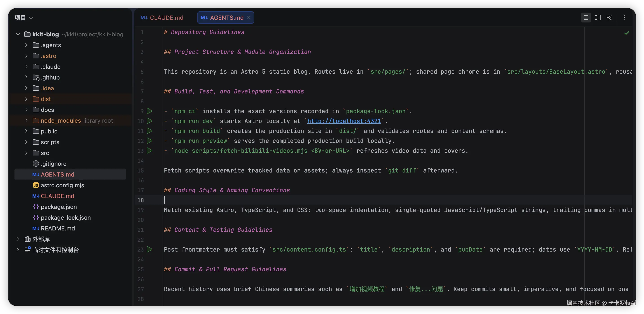Open the http://localhost:4321 link

click(x=344, y=121)
